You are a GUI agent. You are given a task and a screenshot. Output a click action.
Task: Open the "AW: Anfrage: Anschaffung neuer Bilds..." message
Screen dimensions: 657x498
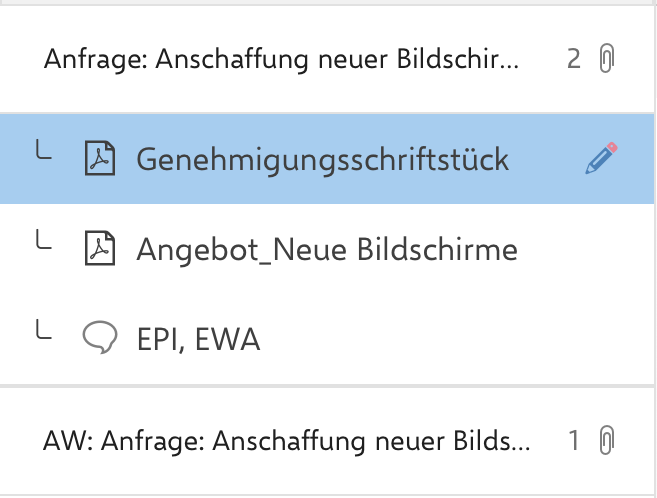[287, 441]
